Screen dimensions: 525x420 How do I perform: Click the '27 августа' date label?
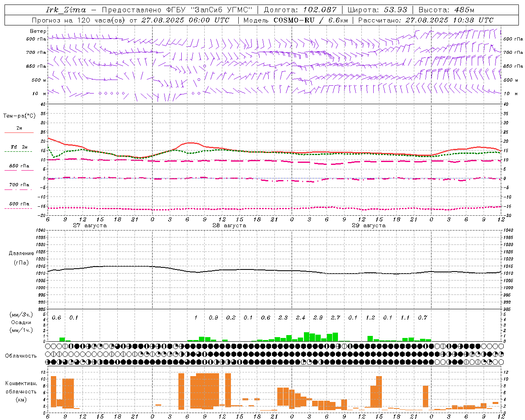click(x=90, y=226)
